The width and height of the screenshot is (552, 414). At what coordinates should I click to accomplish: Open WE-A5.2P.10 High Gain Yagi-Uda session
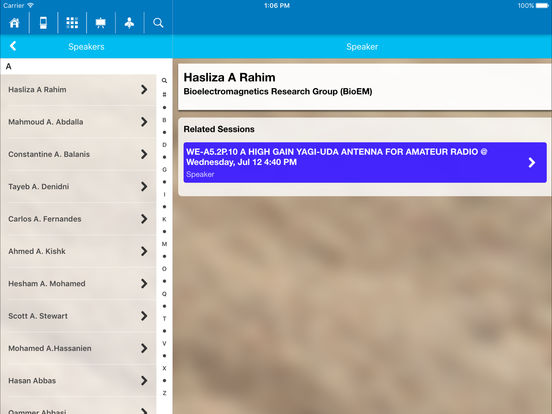click(x=365, y=162)
